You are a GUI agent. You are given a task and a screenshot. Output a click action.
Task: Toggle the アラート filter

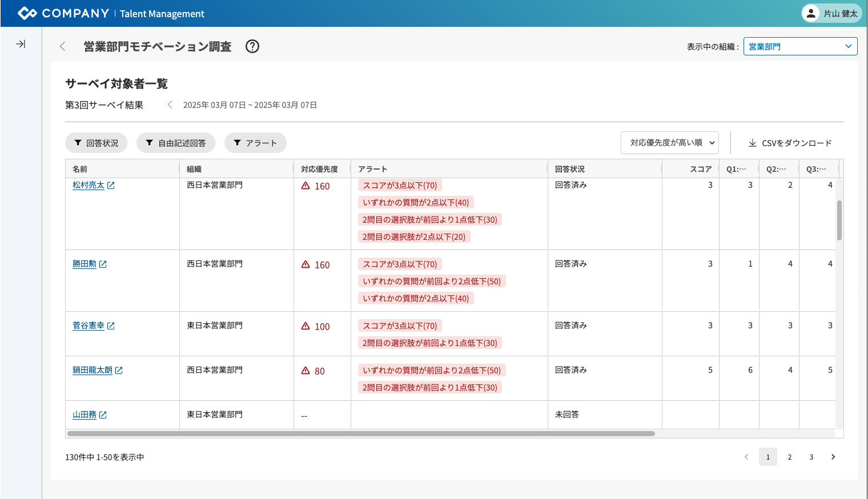click(255, 143)
